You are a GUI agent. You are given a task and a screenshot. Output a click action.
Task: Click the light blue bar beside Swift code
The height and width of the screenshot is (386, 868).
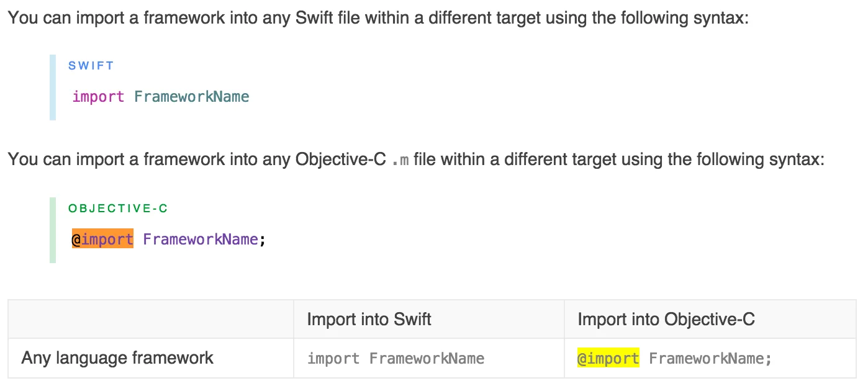pos(53,88)
